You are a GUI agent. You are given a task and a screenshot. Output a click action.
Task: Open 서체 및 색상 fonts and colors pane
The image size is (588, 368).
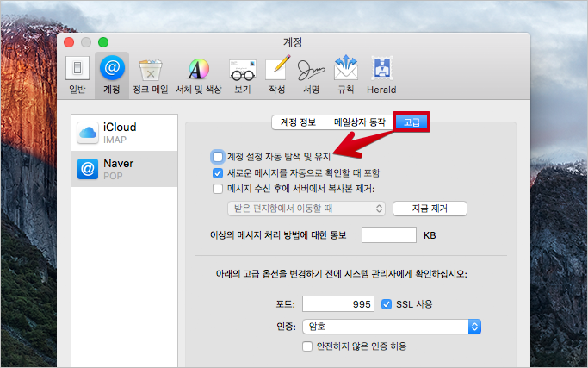click(199, 75)
